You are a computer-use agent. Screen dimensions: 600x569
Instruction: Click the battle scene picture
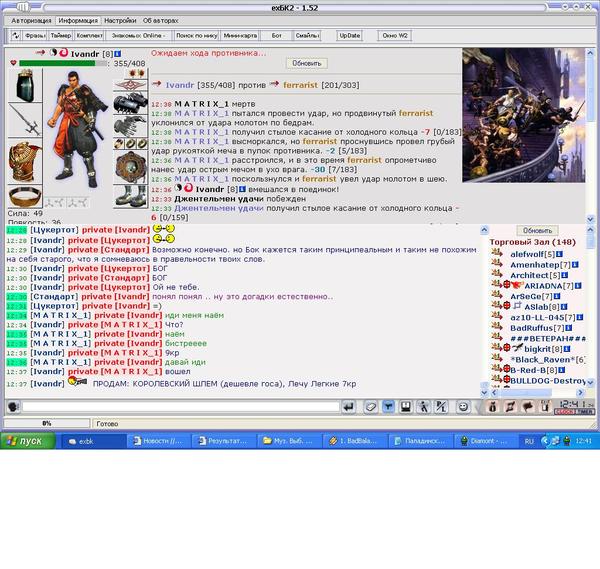click(523, 115)
